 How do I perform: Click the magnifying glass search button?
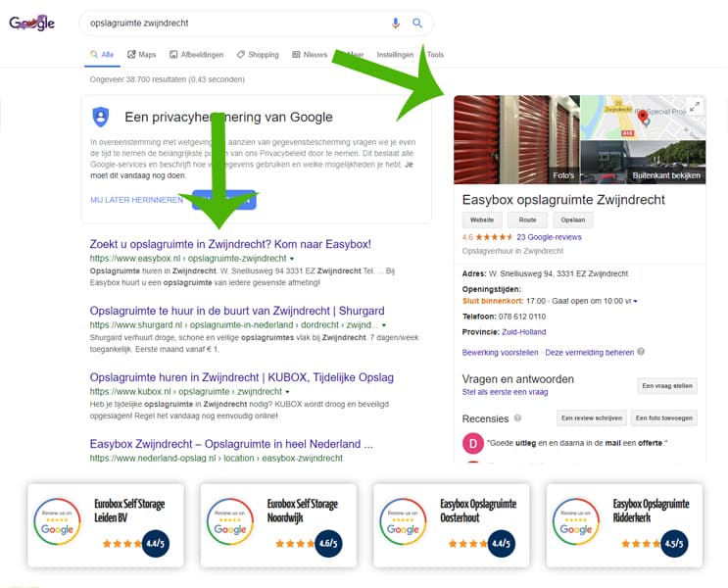(417, 23)
